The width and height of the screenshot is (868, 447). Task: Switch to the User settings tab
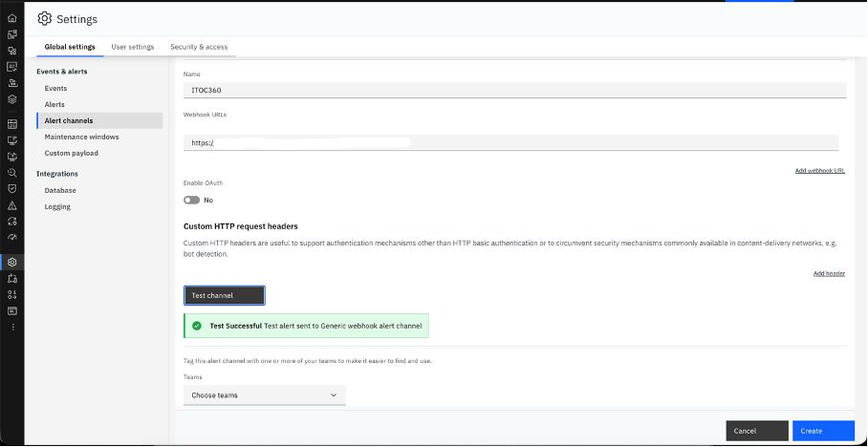click(133, 47)
